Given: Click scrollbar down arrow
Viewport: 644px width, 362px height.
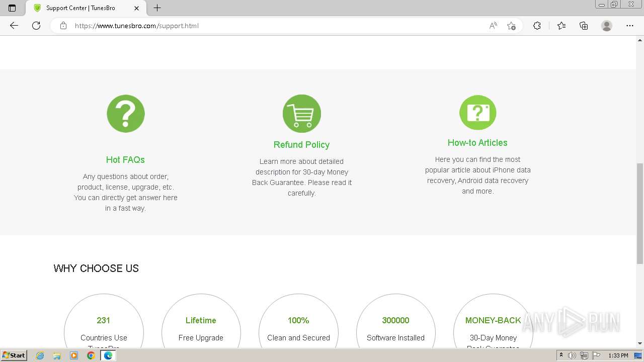Looking at the screenshot, I should [640, 343].
